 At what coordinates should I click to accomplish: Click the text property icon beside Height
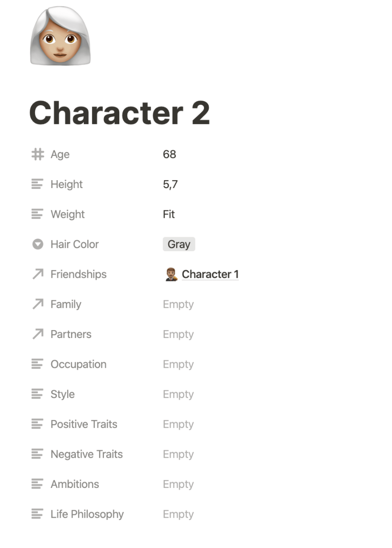(x=37, y=184)
